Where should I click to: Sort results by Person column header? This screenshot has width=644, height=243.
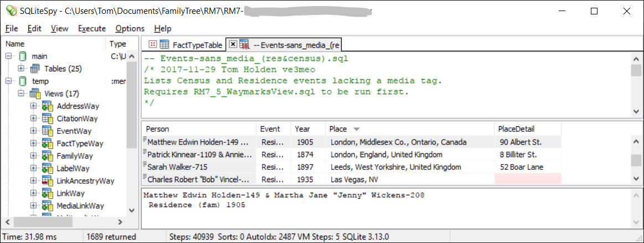point(199,130)
